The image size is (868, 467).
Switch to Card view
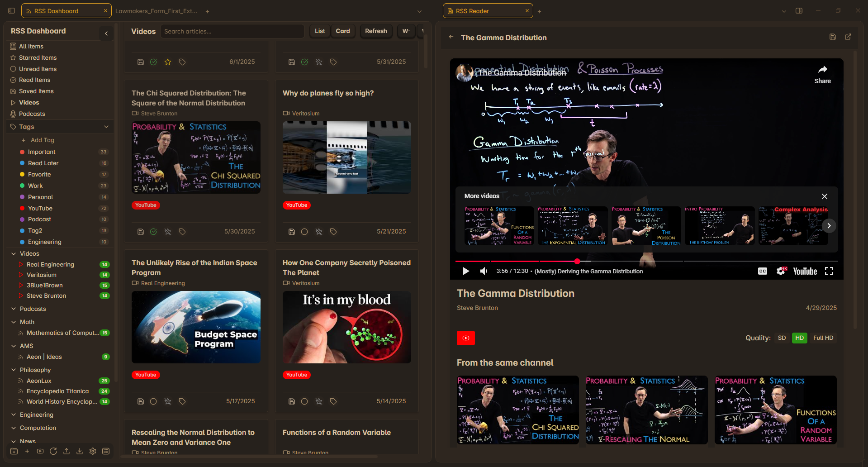coord(343,31)
